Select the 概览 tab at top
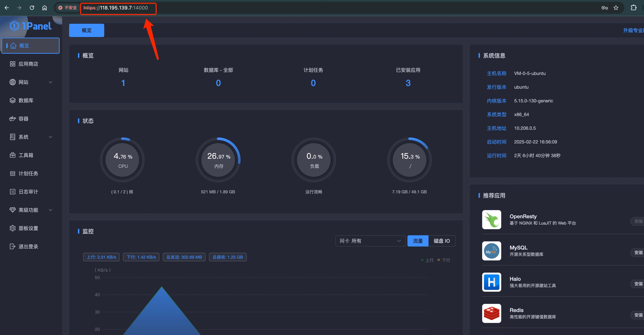This screenshot has height=335, width=644. coord(87,30)
